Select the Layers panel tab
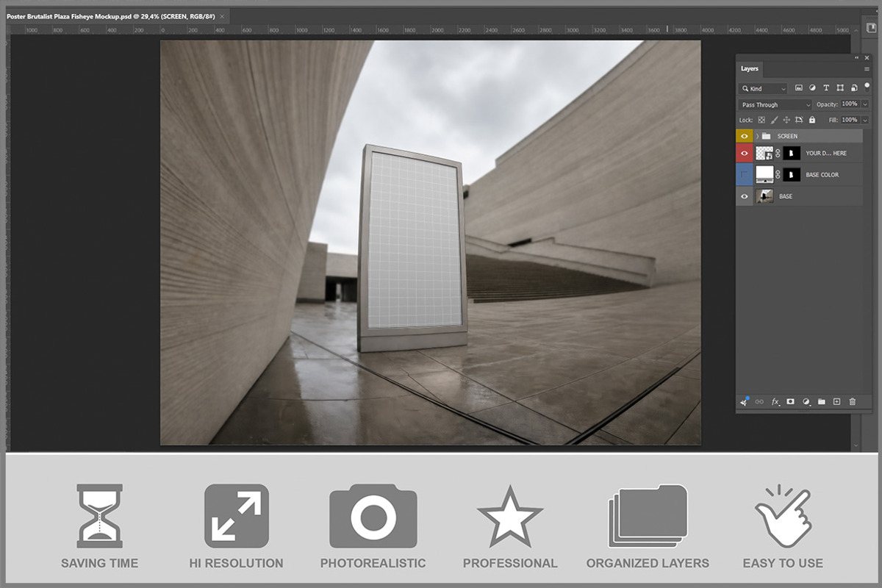 750,69
